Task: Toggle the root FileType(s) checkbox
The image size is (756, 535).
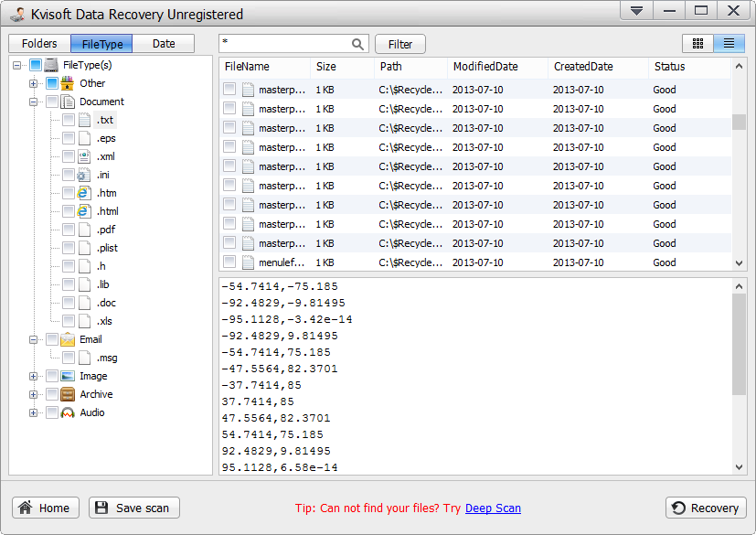Action: click(x=36, y=65)
